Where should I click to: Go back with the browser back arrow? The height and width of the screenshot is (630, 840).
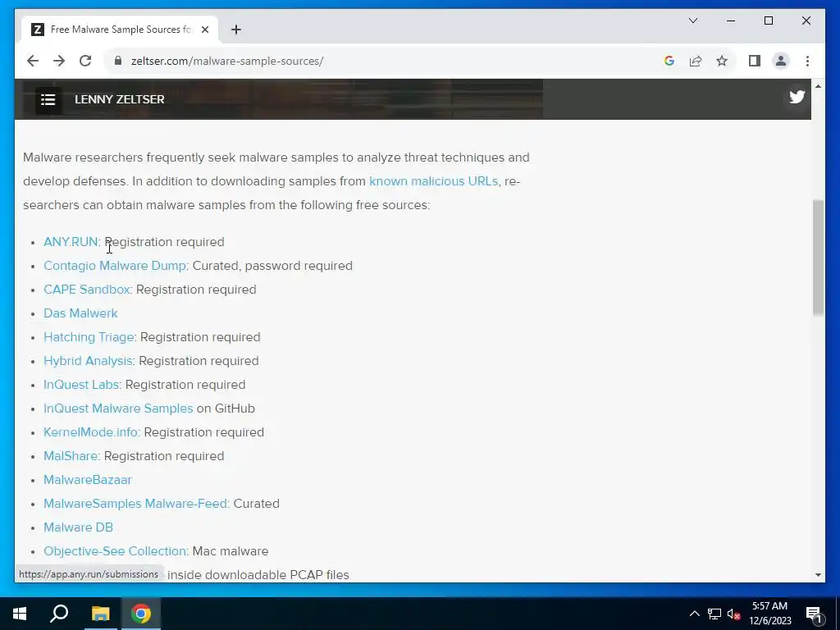coord(33,61)
